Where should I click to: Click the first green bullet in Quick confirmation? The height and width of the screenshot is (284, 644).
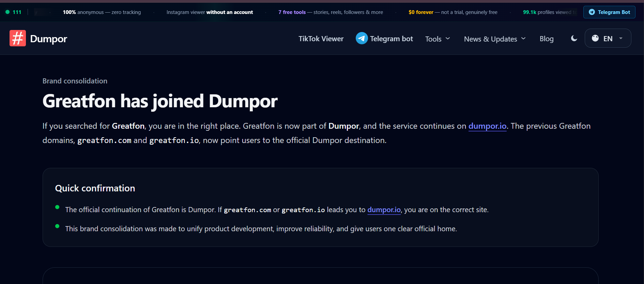tap(57, 207)
